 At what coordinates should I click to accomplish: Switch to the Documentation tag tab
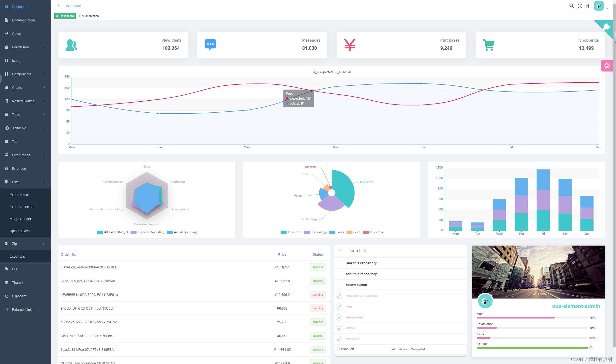pyautogui.click(x=89, y=16)
